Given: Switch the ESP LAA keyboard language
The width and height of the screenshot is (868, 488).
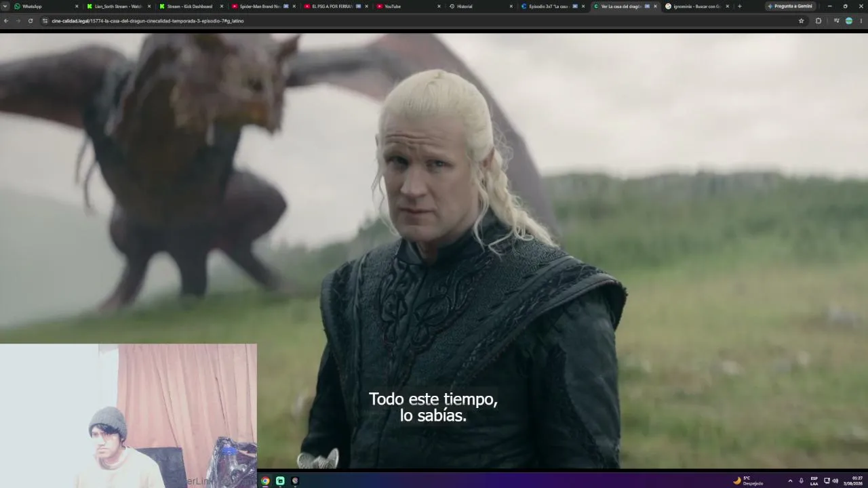Looking at the screenshot, I should point(814,481).
